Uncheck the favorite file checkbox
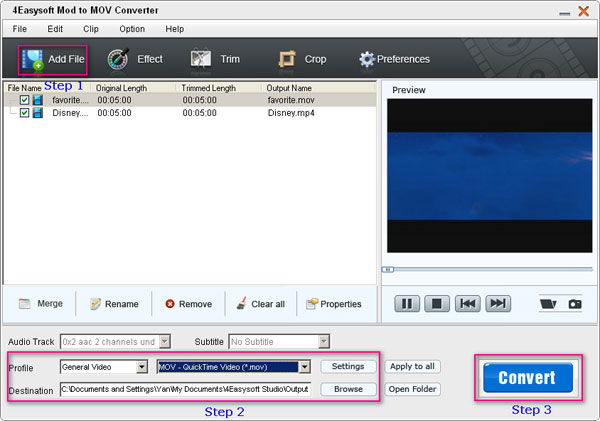The height and width of the screenshot is (421, 600). coord(24,100)
